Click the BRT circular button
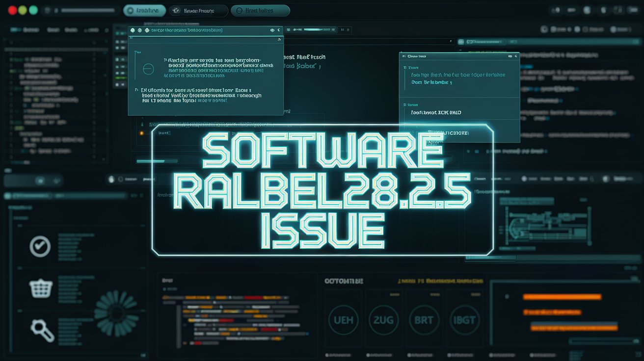 point(424,320)
